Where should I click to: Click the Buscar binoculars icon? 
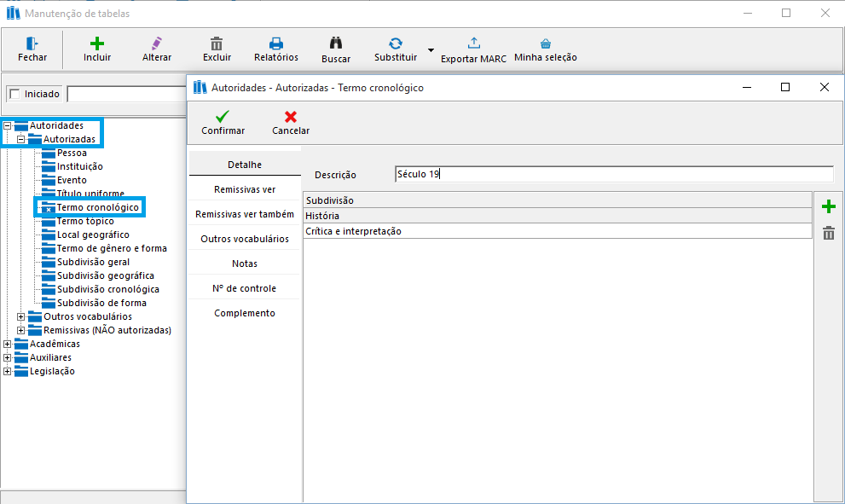point(336,43)
